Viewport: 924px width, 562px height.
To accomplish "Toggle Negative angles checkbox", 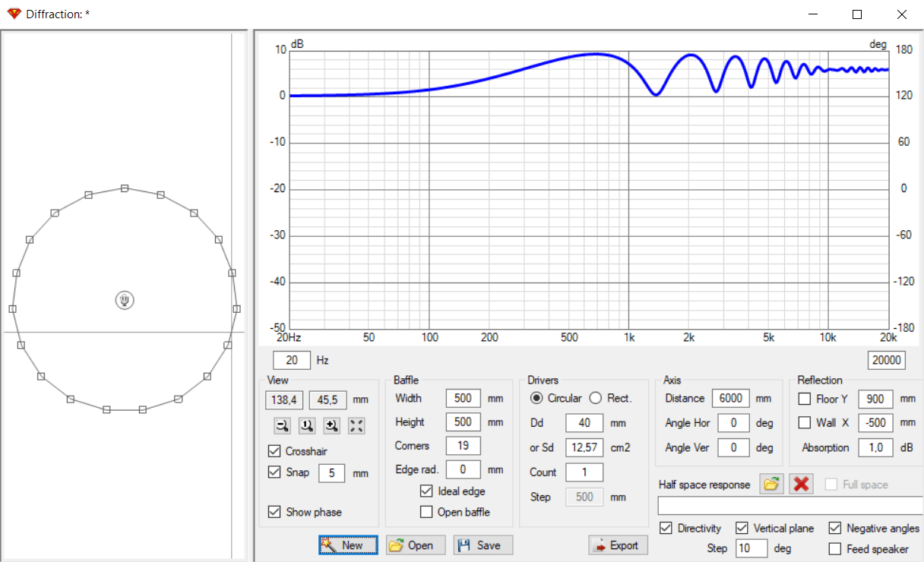I will pyautogui.click(x=834, y=528).
